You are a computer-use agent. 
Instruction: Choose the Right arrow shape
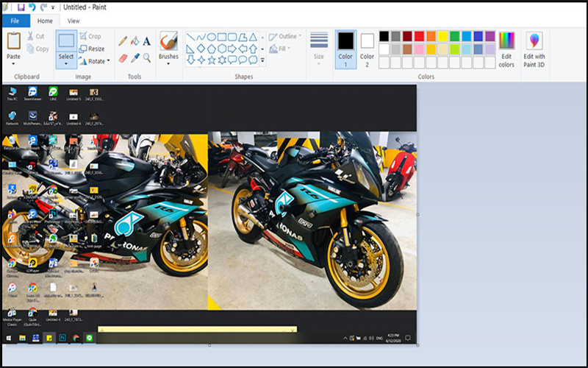click(x=232, y=49)
